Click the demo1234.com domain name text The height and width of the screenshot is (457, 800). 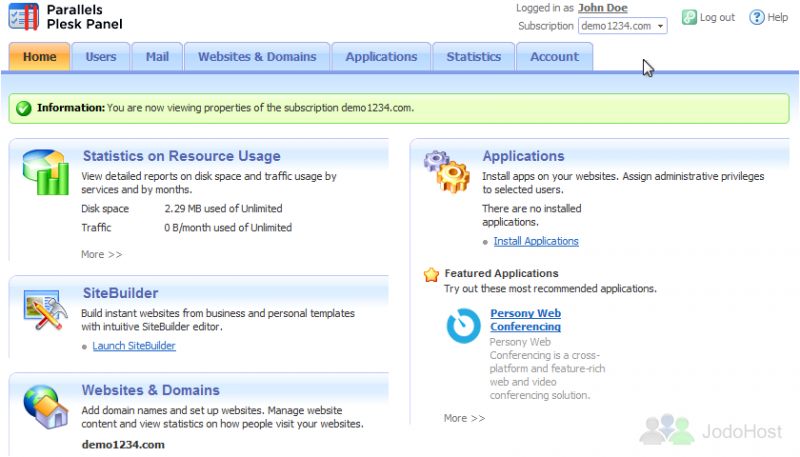coord(123,445)
